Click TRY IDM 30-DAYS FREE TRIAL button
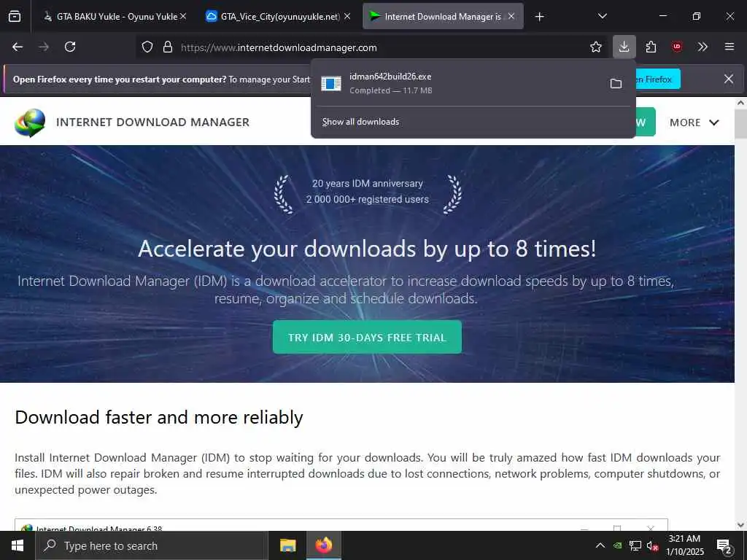The width and height of the screenshot is (747, 560). tap(367, 337)
